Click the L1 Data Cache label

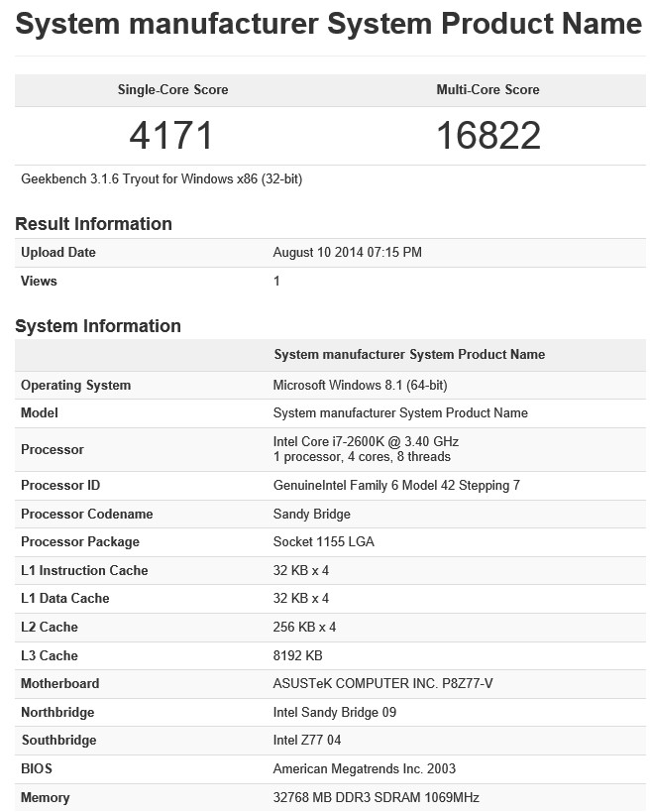click(x=65, y=598)
